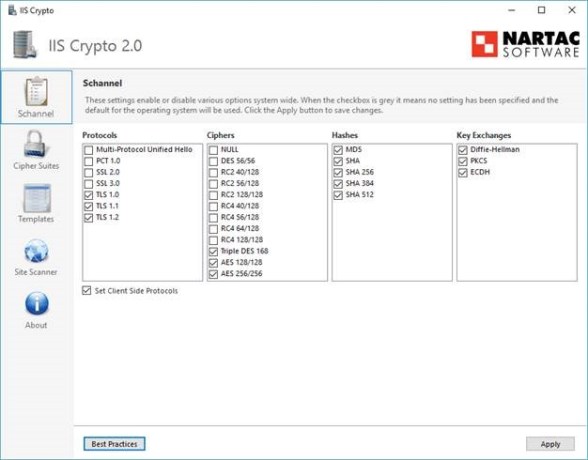588x460 pixels.
Task: Toggle the RC4 40/128 cipher
Action: [213, 206]
